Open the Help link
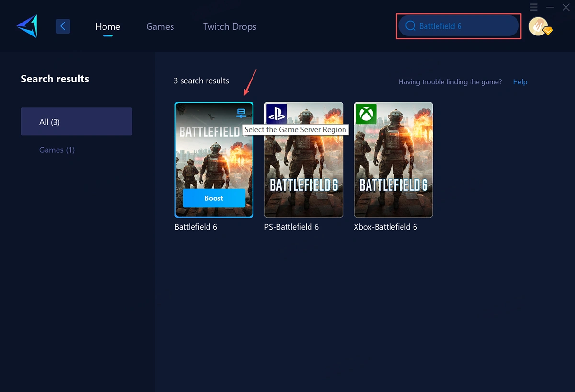This screenshot has width=575, height=392. [x=520, y=81]
